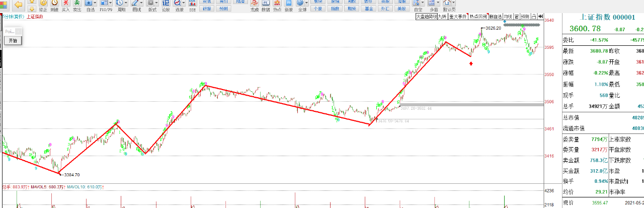Image resolution: width=644 pixels, height=208 pixels.
Task: Click the 指数 button
Action: 335,9
